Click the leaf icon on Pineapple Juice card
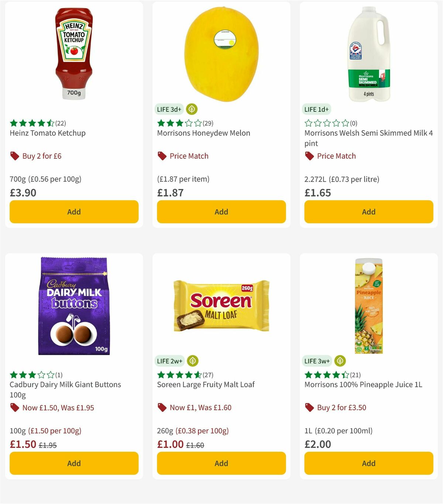This screenshot has width=443, height=504. (x=340, y=361)
